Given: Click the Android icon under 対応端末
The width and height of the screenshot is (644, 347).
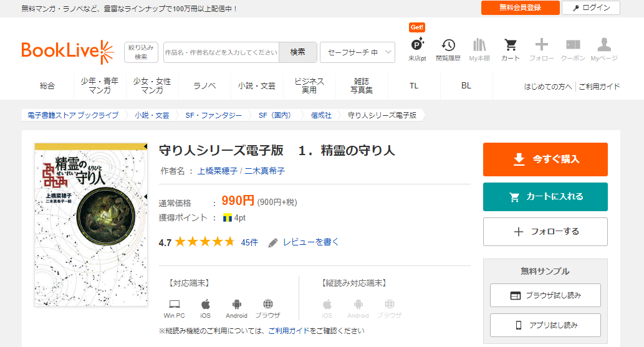Looking at the screenshot, I should point(236,304).
